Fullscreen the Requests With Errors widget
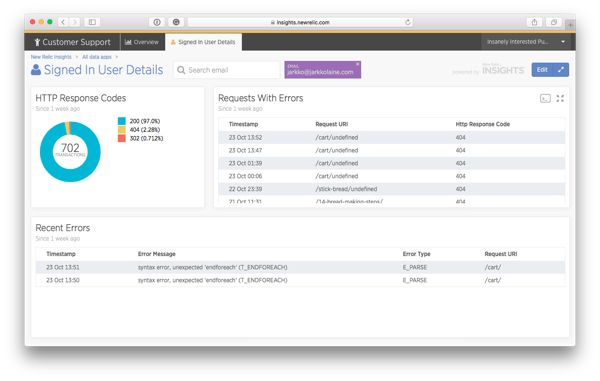This screenshot has width=600, height=381. tap(560, 99)
